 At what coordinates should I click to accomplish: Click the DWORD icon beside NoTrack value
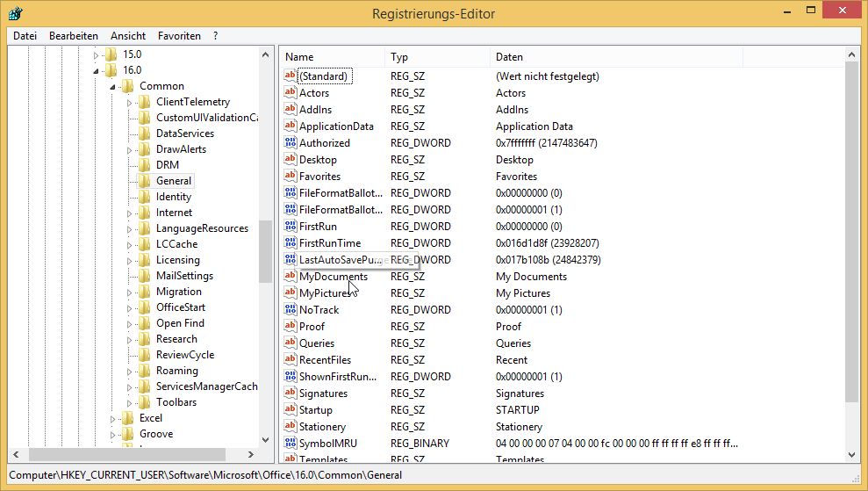291,308
